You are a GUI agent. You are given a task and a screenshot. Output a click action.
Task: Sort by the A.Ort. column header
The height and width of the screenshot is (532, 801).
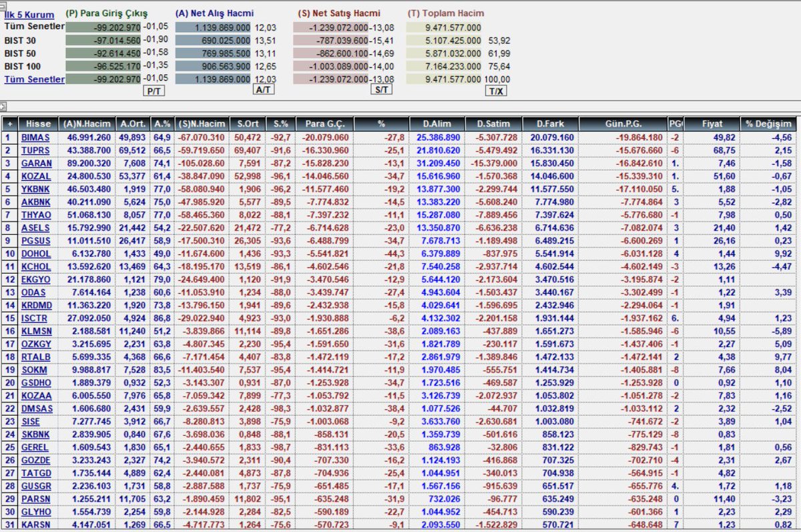coord(131,124)
